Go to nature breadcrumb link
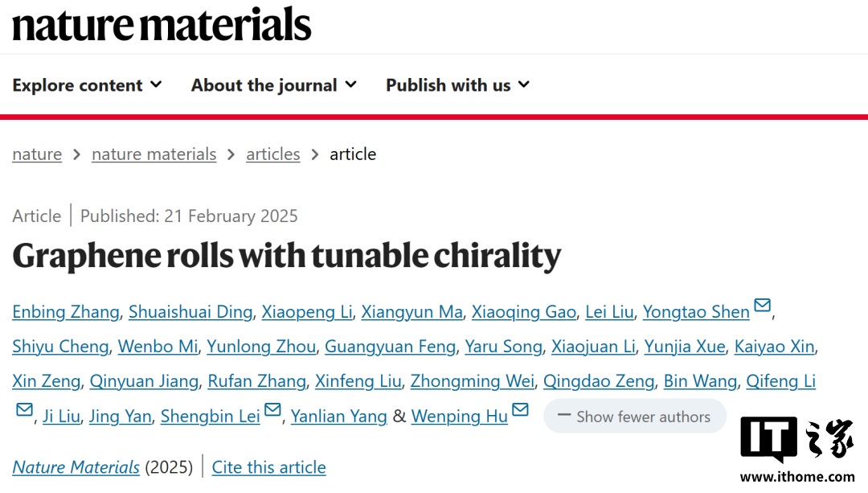868x493 pixels. pyautogui.click(x=37, y=154)
